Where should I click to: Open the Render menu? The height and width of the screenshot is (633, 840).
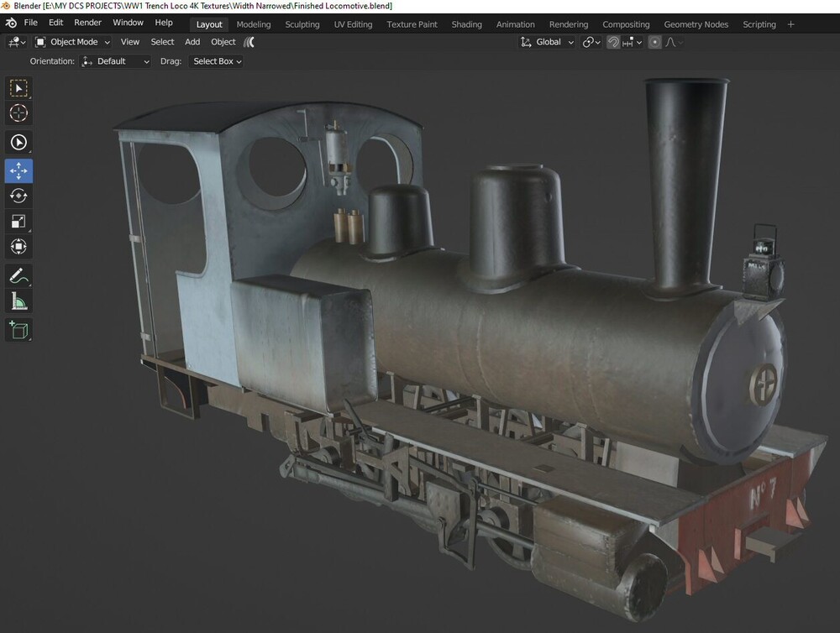click(x=88, y=23)
